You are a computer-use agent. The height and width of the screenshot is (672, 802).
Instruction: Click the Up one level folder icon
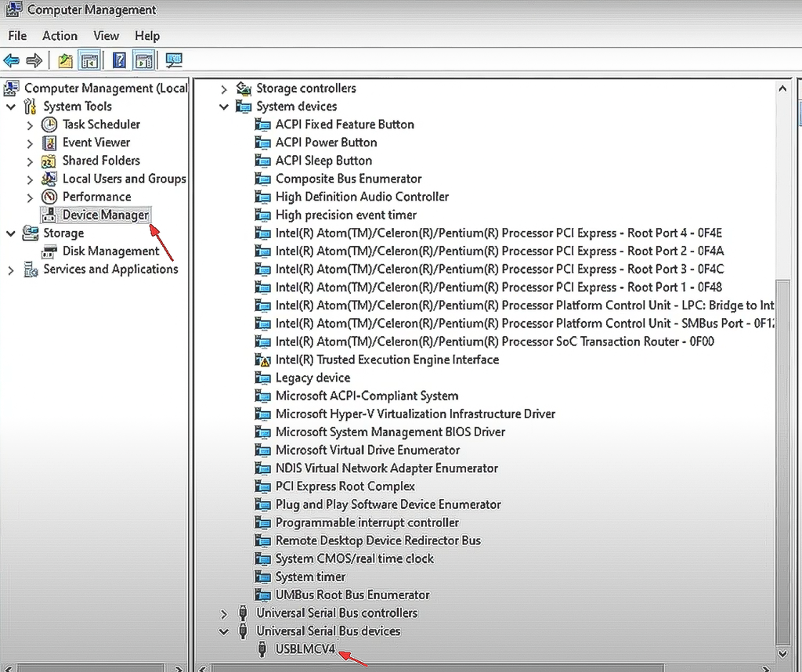(x=65, y=61)
